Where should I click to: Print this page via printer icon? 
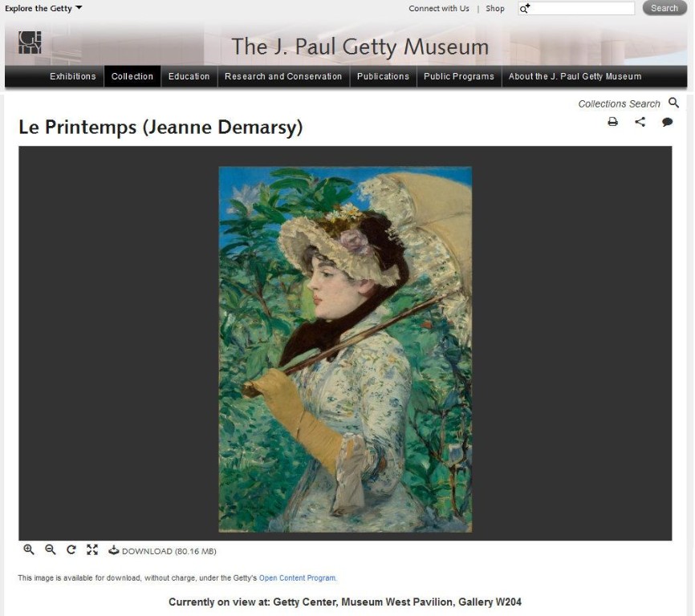point(612,122)
